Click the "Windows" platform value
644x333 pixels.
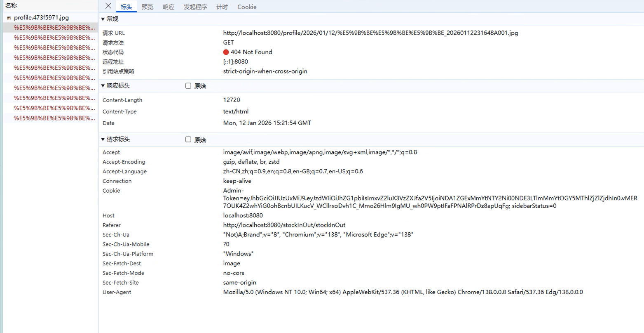[238, 254]
